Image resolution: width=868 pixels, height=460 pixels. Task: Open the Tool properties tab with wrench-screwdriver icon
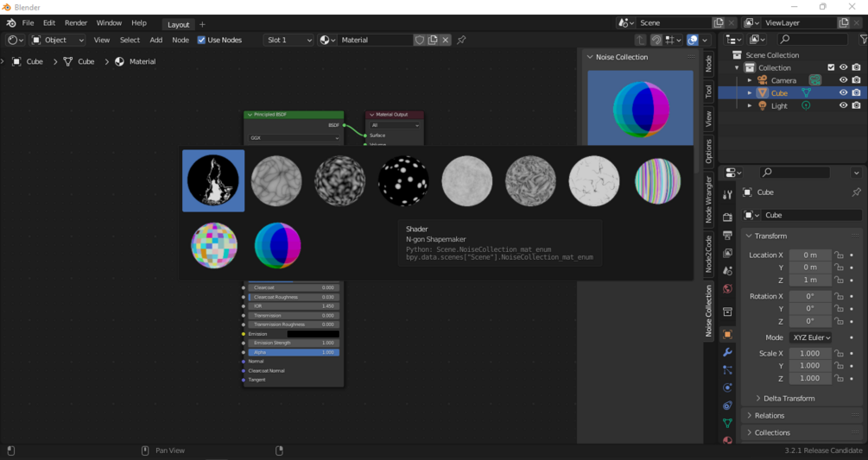tap(727, 195)
